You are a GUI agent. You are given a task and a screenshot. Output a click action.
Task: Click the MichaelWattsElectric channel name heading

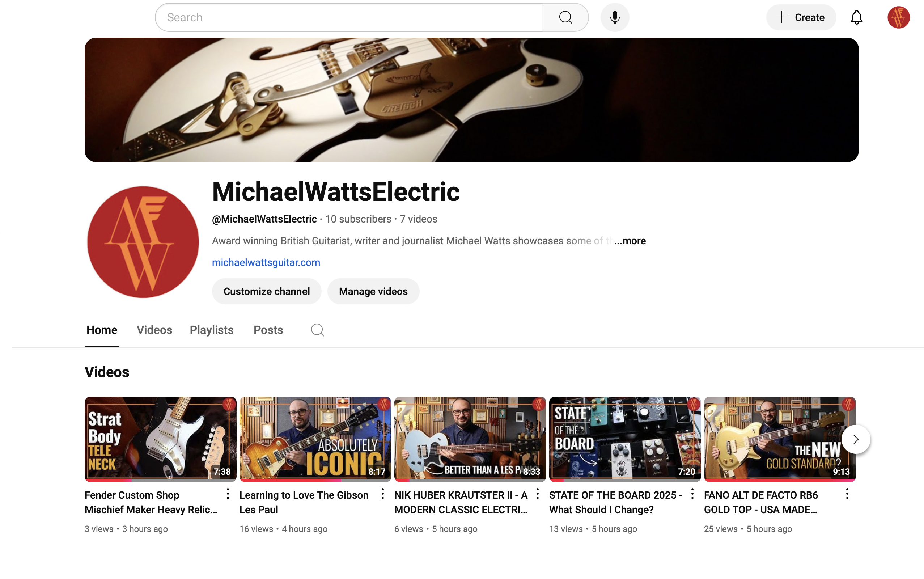click(336, 191)
